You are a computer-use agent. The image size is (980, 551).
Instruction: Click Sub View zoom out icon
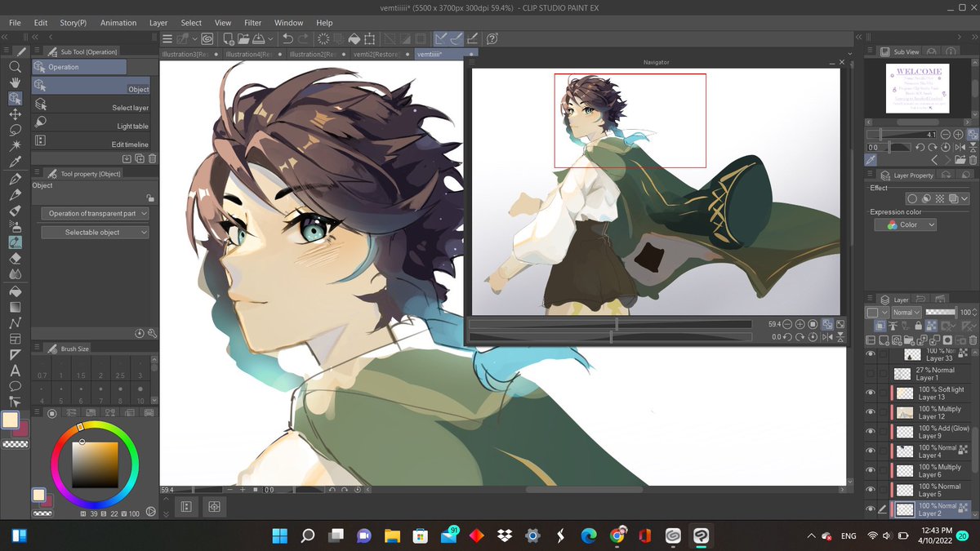[945, 134]
